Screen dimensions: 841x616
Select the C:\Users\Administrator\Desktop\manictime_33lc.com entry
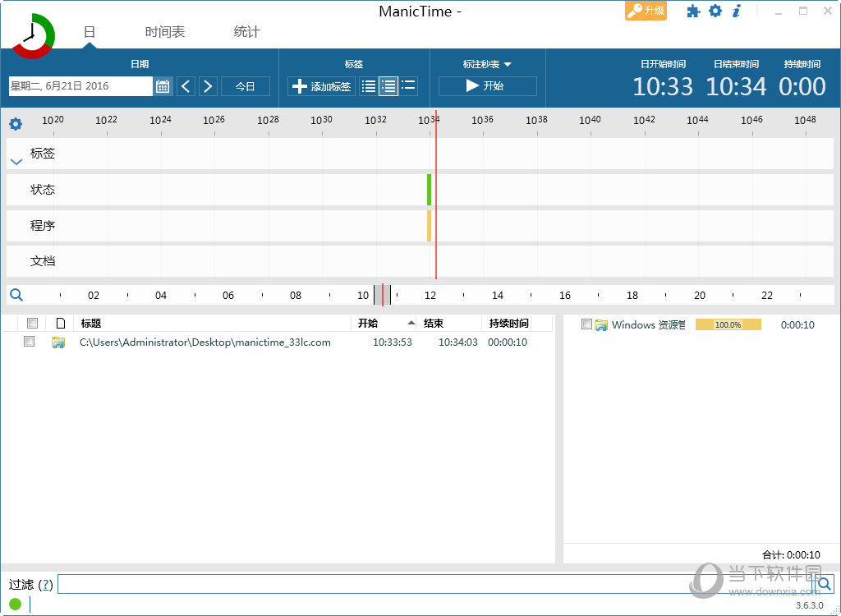205,342
